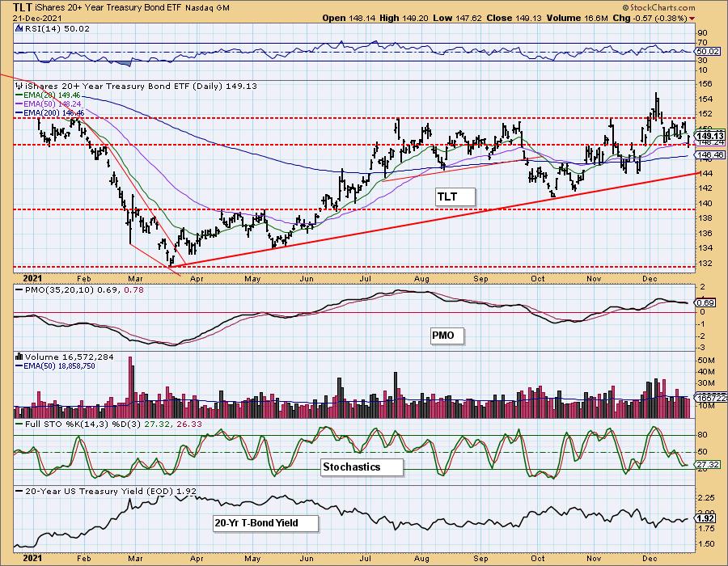Image resolution: width=728 pixels, height=566 pixels.
Task: Click the TLT annotation box on the price chart
Action: tap(455, 196)
